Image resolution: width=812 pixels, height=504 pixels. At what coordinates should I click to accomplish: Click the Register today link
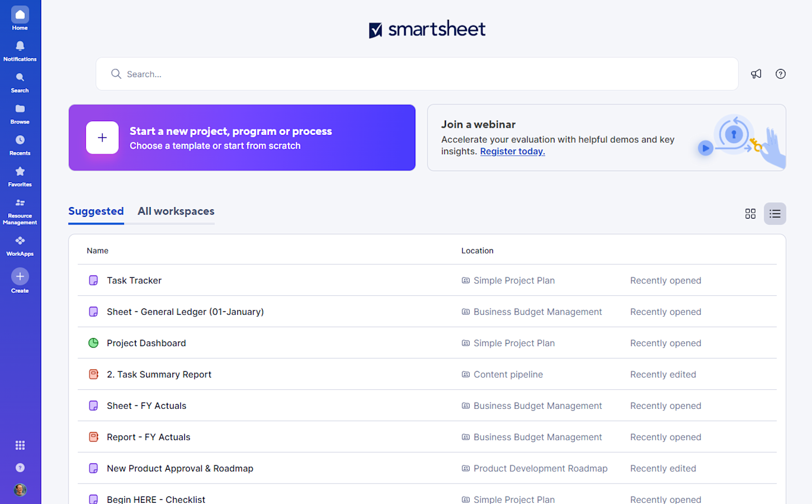click(x=513, y=151)
